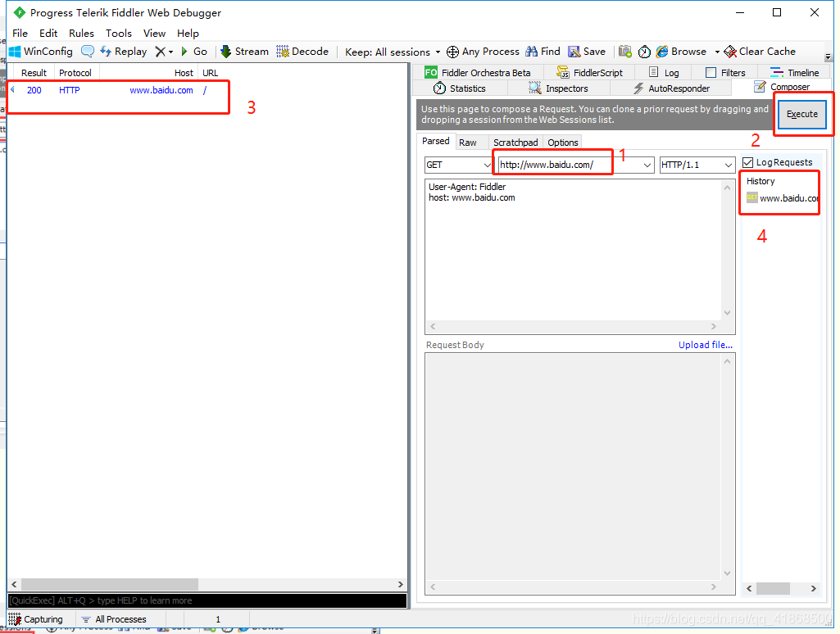This screenshot has width=840, height=634.
Task: Click the Remove X toolbar icon
Action: point(160,52)
